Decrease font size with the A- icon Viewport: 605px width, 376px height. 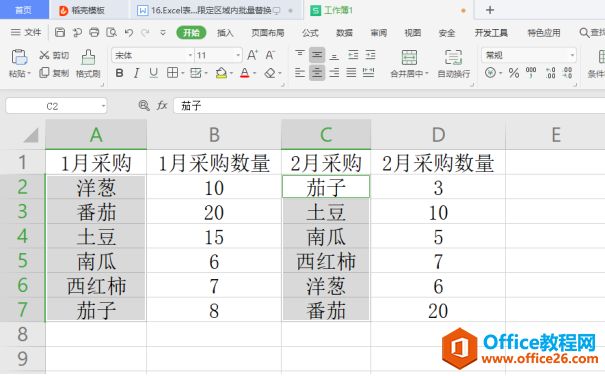click(x=270, y=55)
